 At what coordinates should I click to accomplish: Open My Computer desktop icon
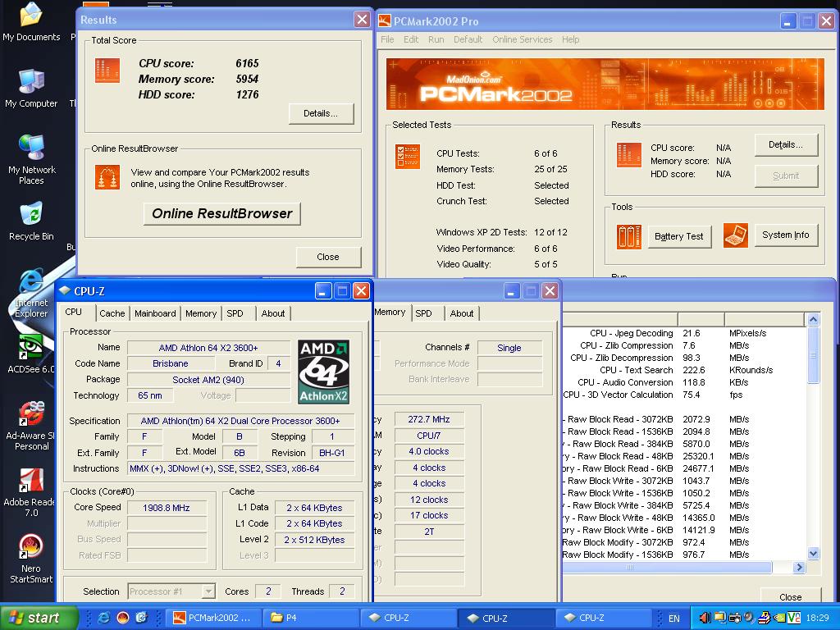tap(31, 88)
